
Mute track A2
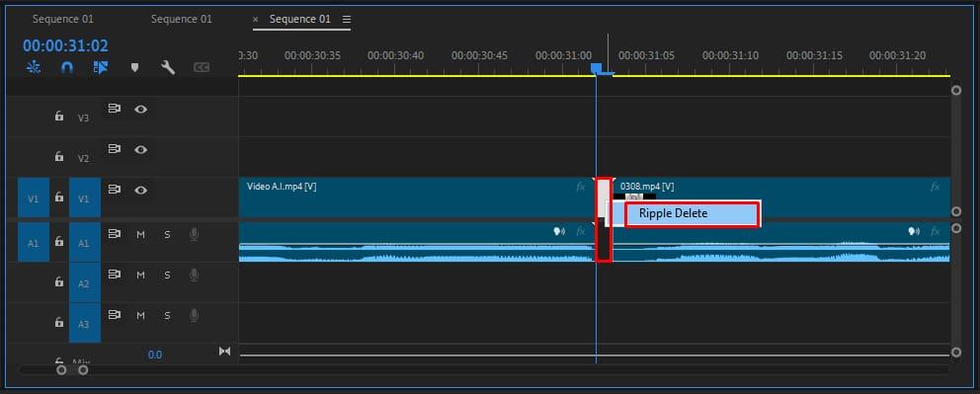click(140, 275)
